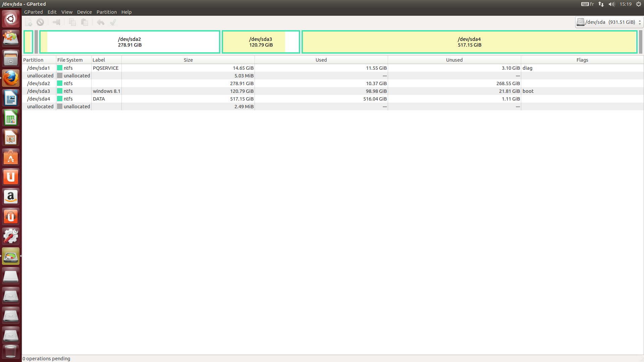Click the /dev/sda4 graphical partition block
Image resolution: width=644 pixels, height=362 pixels.
coord(469,42)
